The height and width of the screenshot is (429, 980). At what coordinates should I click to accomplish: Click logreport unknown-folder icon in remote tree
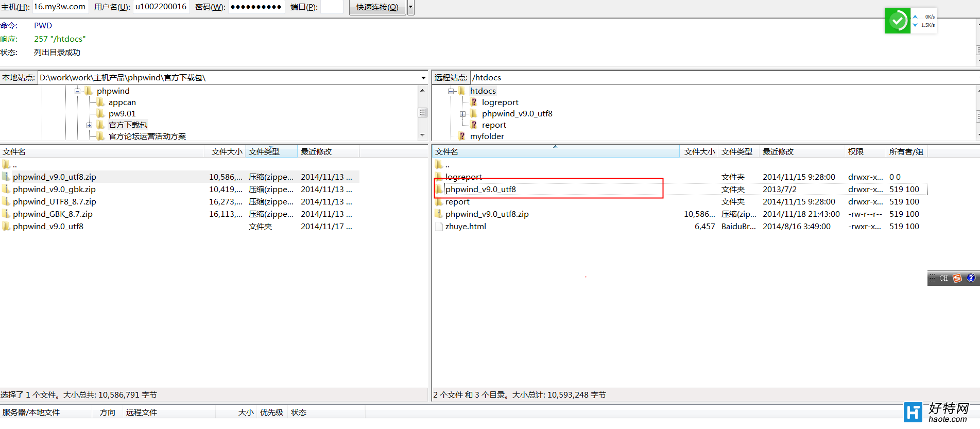pos(473,102)
